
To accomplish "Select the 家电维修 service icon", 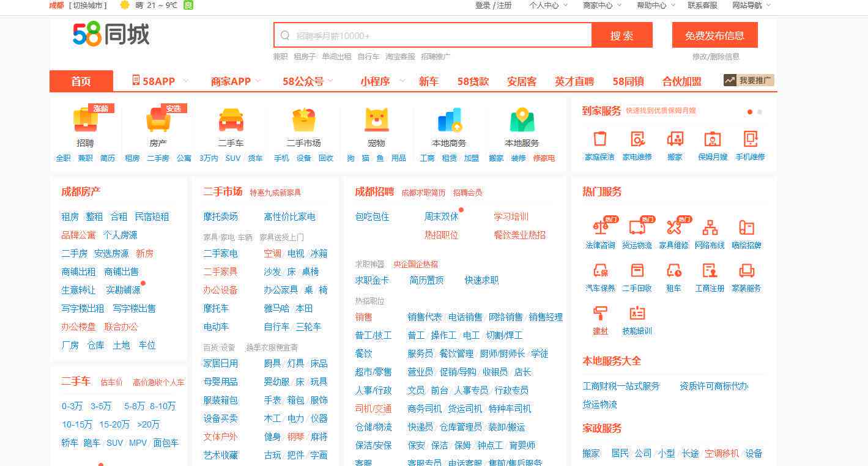I will (637, 139).
